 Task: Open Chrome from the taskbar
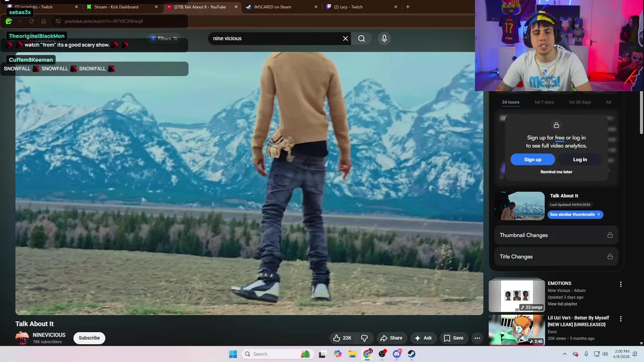pyautogui.click(x=368, y=354)
